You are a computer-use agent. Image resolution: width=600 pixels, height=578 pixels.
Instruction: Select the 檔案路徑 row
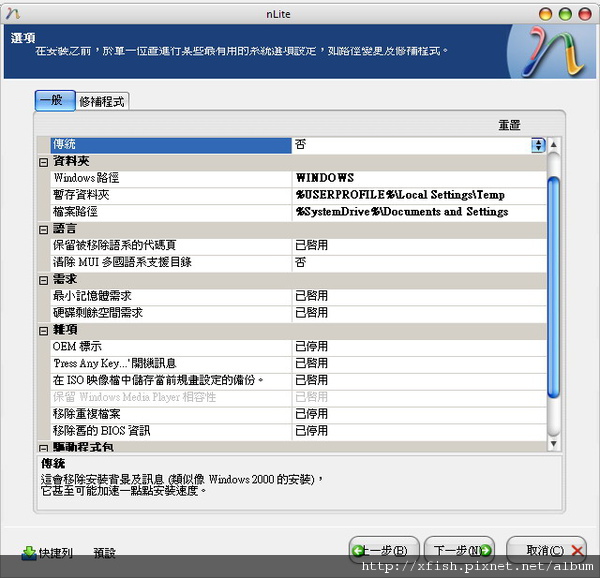[171, 212]
